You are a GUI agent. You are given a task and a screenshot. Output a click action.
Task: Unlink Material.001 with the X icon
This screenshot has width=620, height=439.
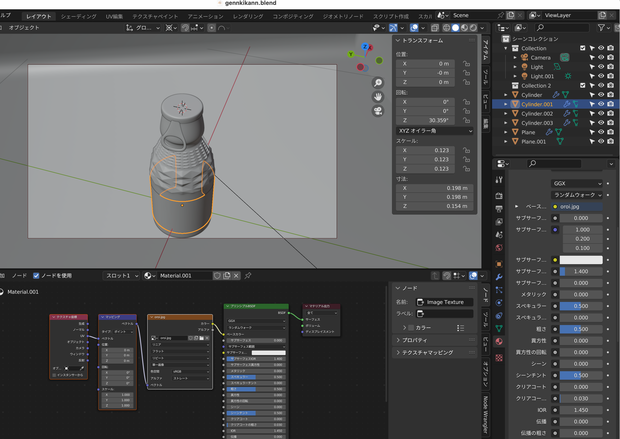236,276
